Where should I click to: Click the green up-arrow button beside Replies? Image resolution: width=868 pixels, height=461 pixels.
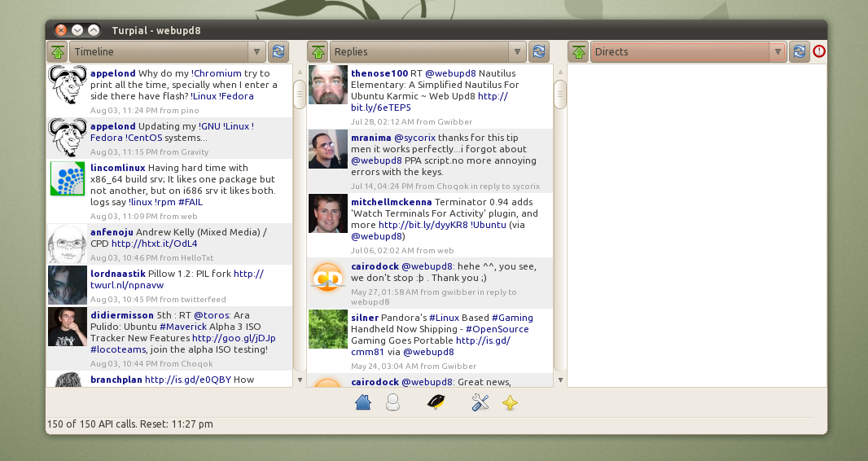[x=318, y=51]
